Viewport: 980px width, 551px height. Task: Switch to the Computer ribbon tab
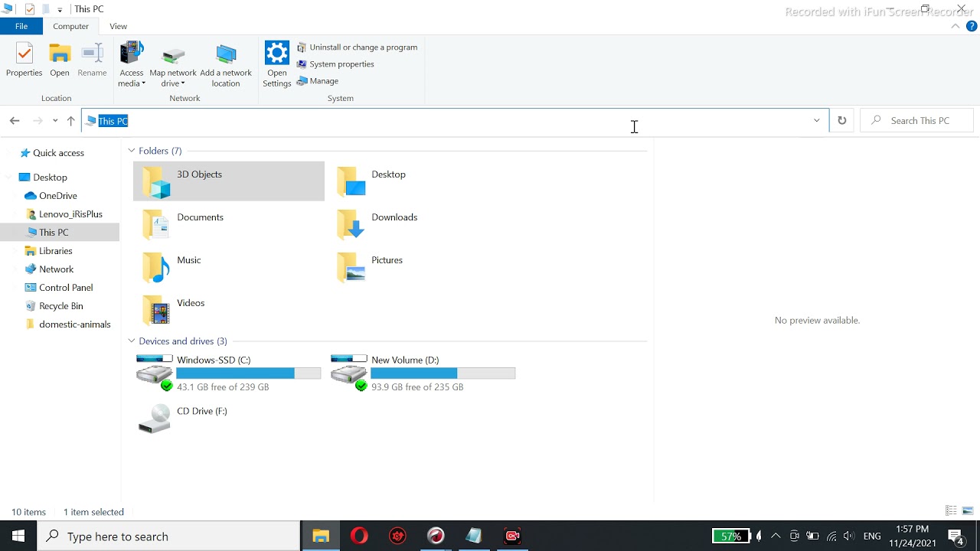[70, 26]
